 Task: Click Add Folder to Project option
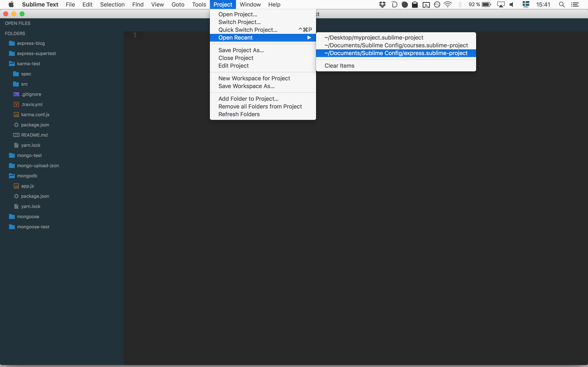(248, 99)
